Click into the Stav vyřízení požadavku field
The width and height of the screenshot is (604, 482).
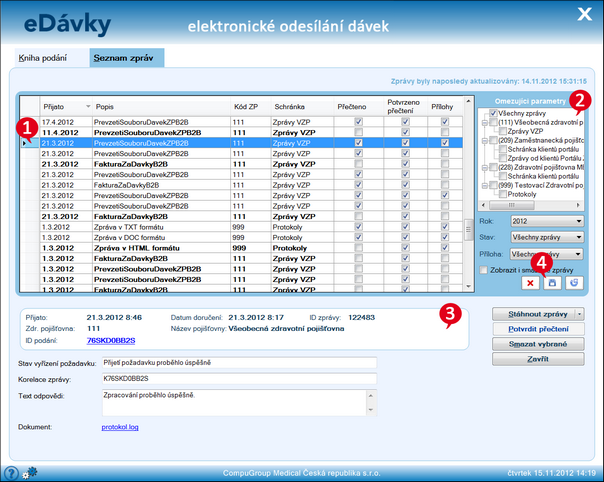click(x=239, y=363)
